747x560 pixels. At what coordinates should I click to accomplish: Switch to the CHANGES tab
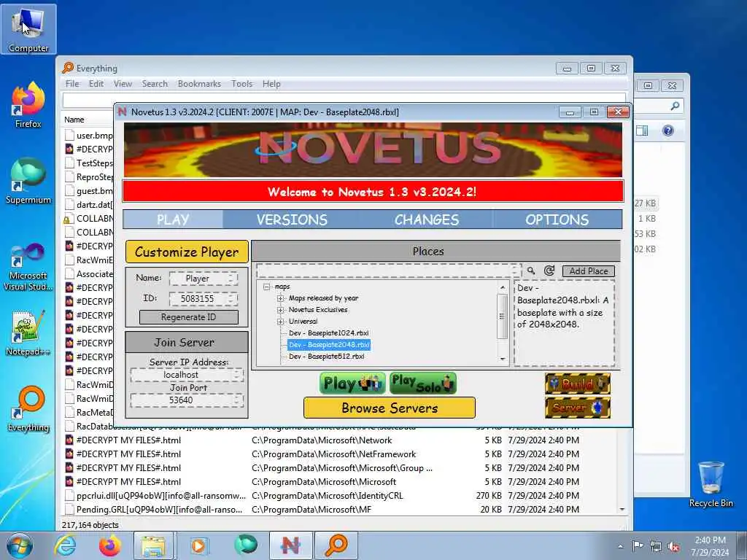(426, 219)
